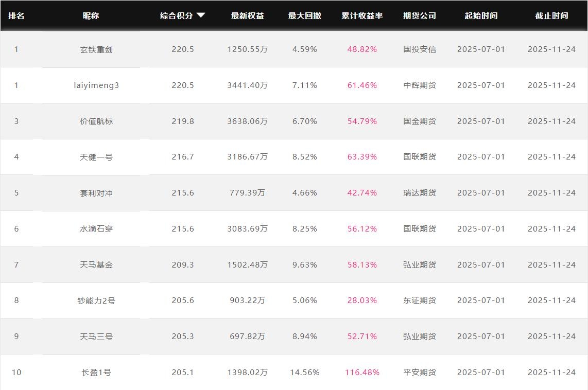Click nickname 天马基金
The height and width of the screenshot is (390, 588).
(x=96, y=265)
